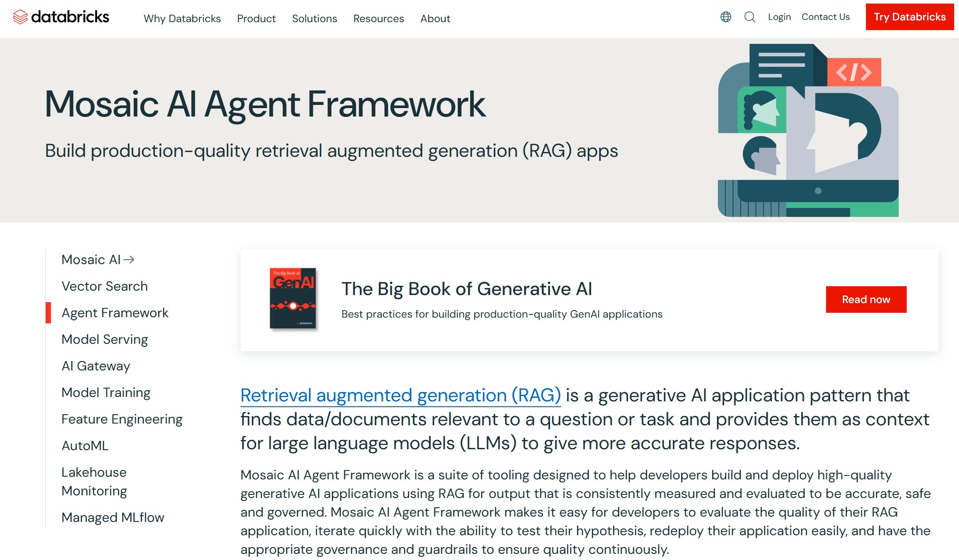Click The Big Book of Generative AI title

point(467,289)
